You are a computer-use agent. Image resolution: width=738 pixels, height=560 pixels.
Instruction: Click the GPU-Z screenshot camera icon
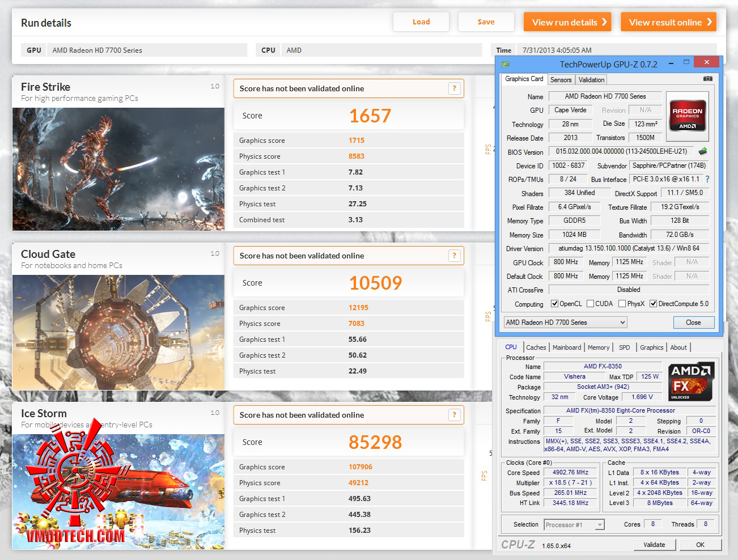708,79
